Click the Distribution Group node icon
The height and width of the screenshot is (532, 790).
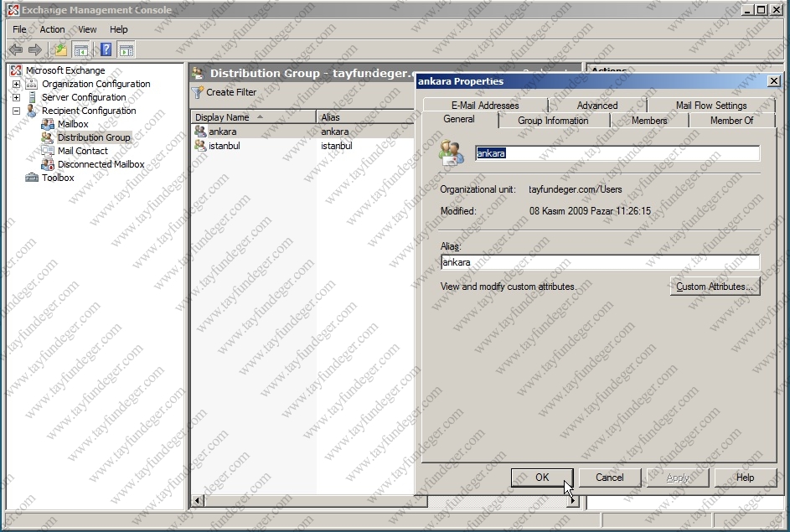click(48, 137)
